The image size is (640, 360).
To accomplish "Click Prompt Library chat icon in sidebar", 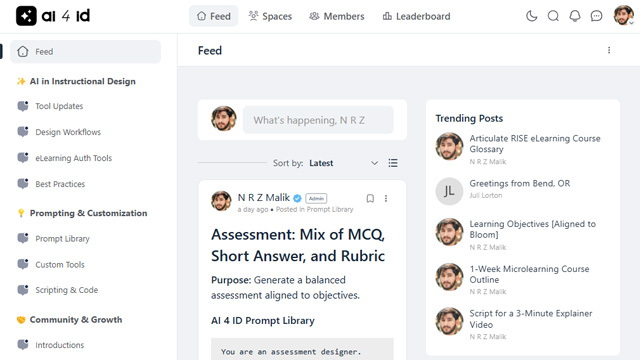I will pyautogui.click(x=23, y=238).
